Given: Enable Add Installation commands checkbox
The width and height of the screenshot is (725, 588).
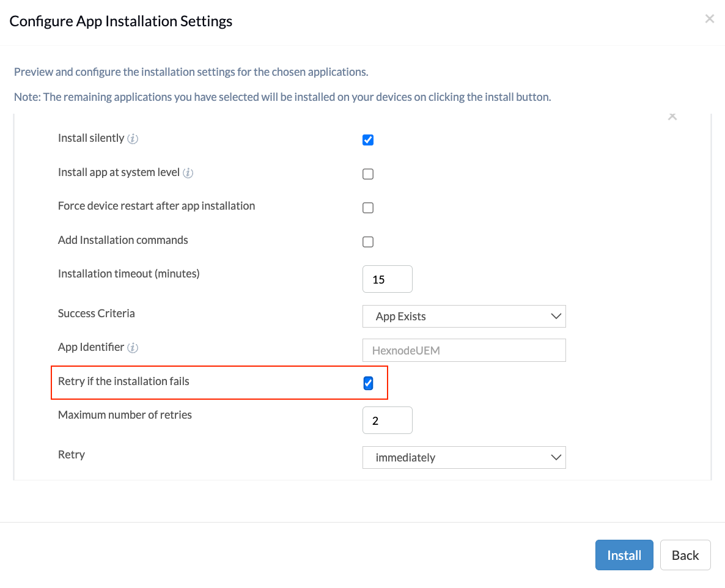Looking at the screenshot, I should coord(368,242).
